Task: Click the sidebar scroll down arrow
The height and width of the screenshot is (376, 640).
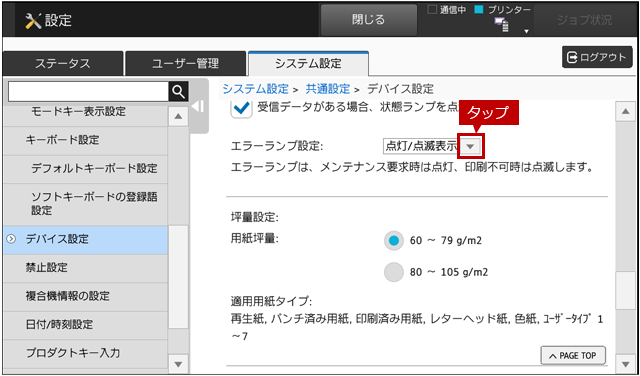Action: point(178,364)
